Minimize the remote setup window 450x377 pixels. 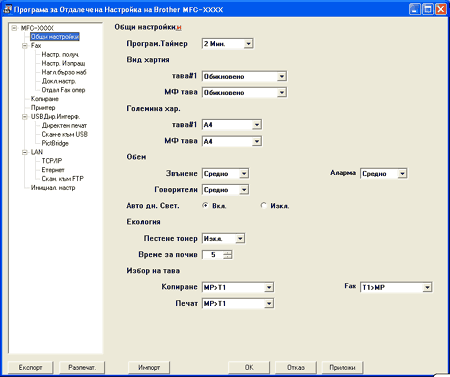point(414,9)
